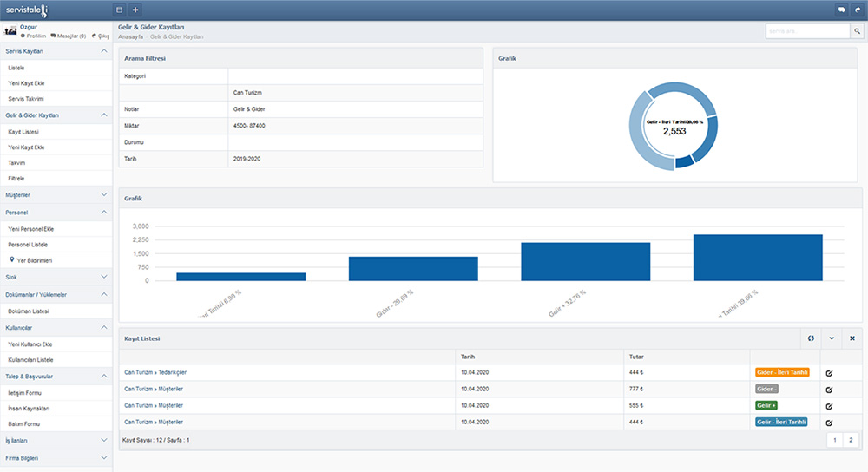Edit the 555 ₺ Gelir + record
The height and width of the screenshot is (472, 868).
point(829,405)
